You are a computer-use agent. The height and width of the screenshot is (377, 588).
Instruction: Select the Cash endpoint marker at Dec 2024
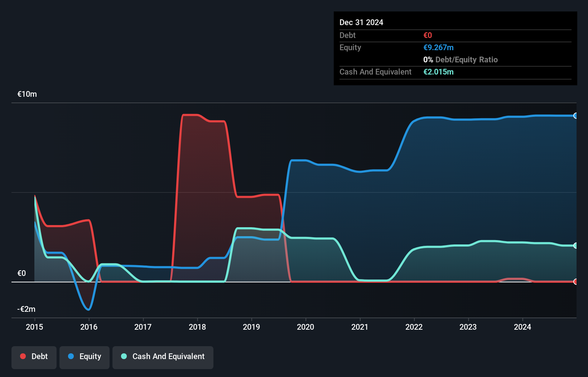click(576, 245)
